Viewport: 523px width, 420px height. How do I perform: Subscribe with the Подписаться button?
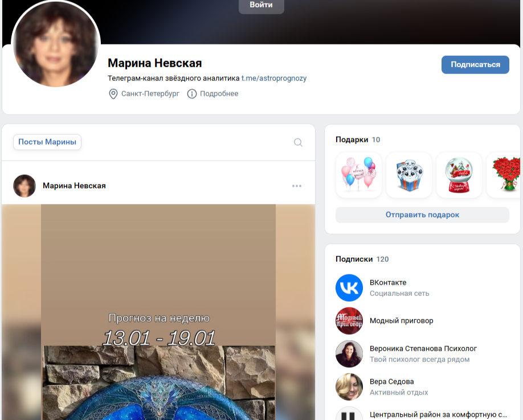475,65
